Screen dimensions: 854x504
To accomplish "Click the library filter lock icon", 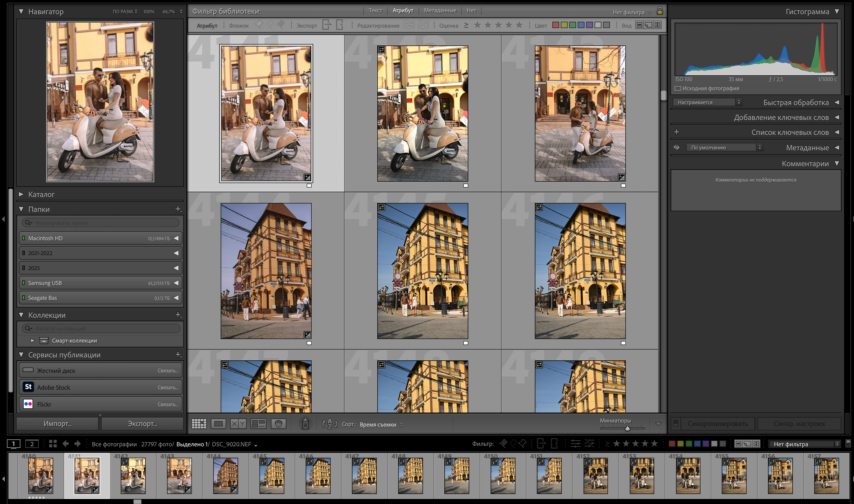I will 659,11.
